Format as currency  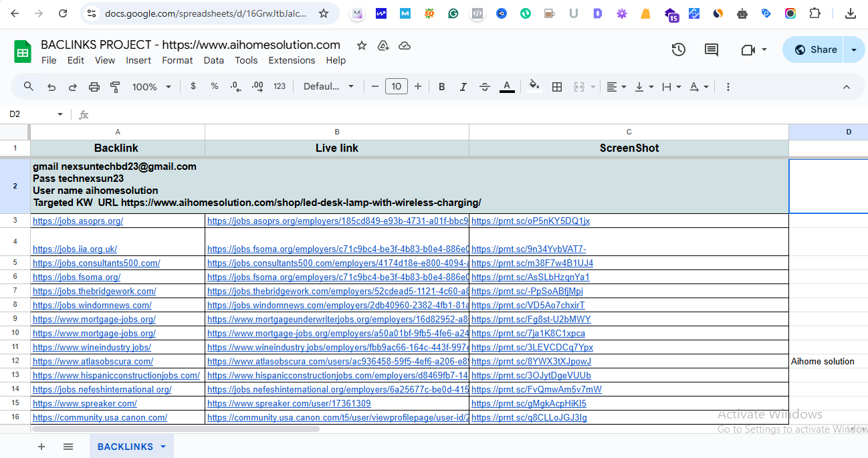coord(193,86)
